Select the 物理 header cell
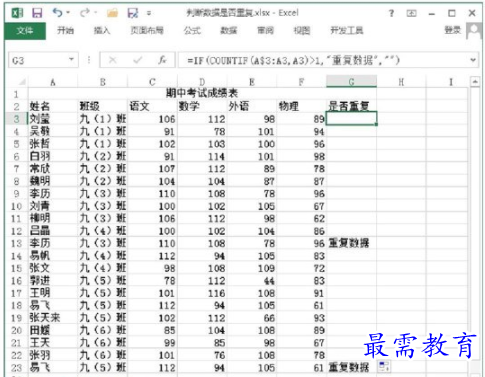The width and height of the screenshot is (485, 377). [x=301, y=106]
